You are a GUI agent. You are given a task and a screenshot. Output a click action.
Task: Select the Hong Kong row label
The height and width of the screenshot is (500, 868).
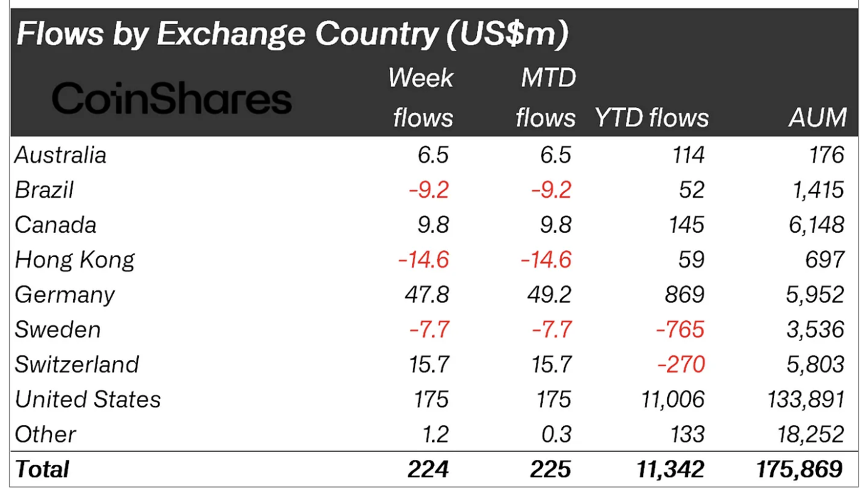click(75, 260)
